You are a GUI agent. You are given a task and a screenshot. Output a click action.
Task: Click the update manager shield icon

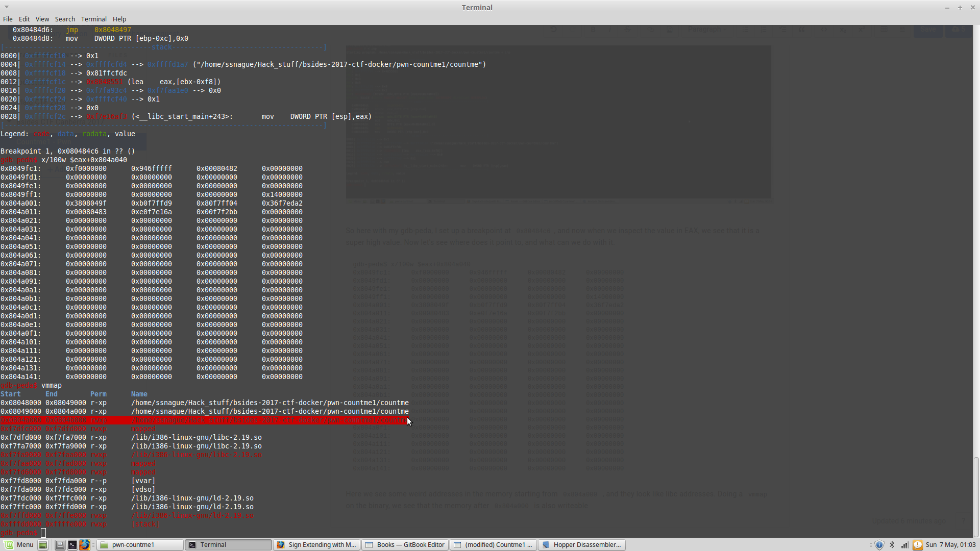point(879,545)
